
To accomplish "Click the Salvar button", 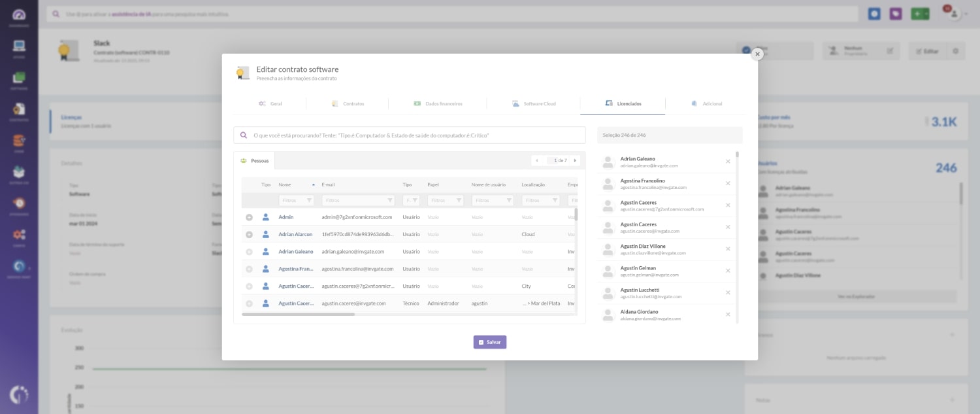I will (490, 342).
